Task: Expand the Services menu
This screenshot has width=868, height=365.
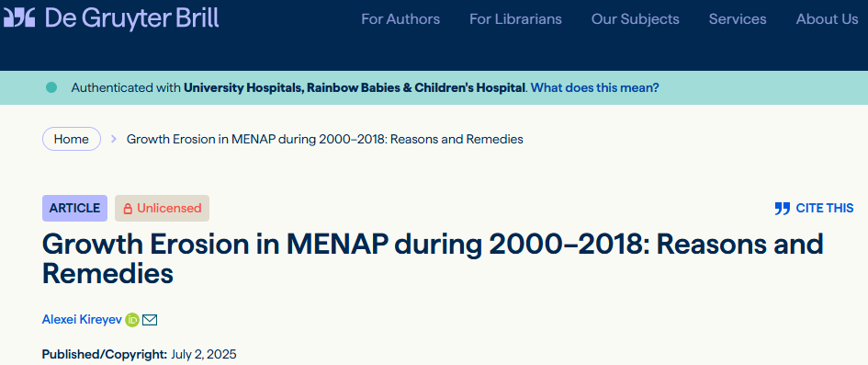Action: (x=738, y=18)
